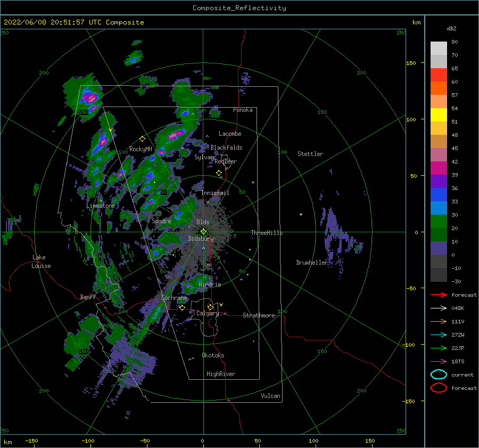
Task: Click the dBZ legend heading
Action: click(x=451, y=28)
